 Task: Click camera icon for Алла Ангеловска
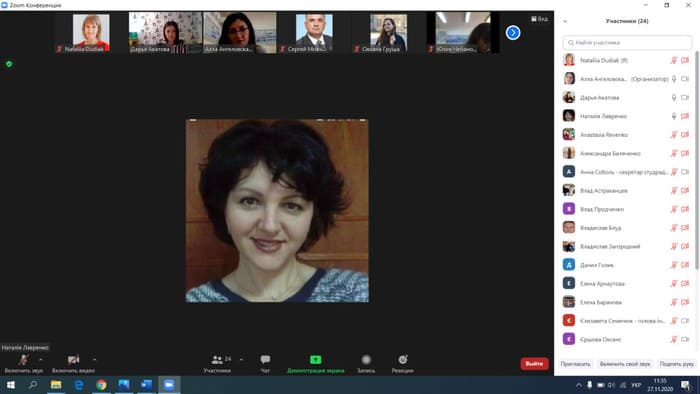(685, 79)
